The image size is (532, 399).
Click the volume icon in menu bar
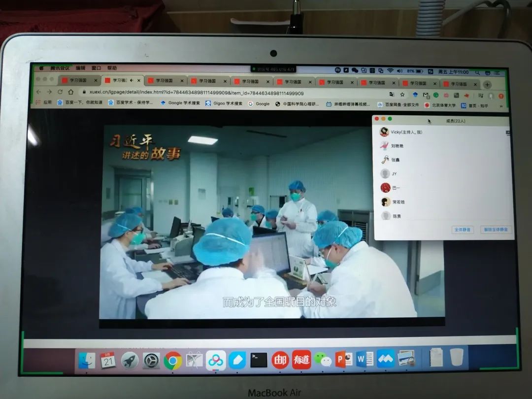[399, 71]
